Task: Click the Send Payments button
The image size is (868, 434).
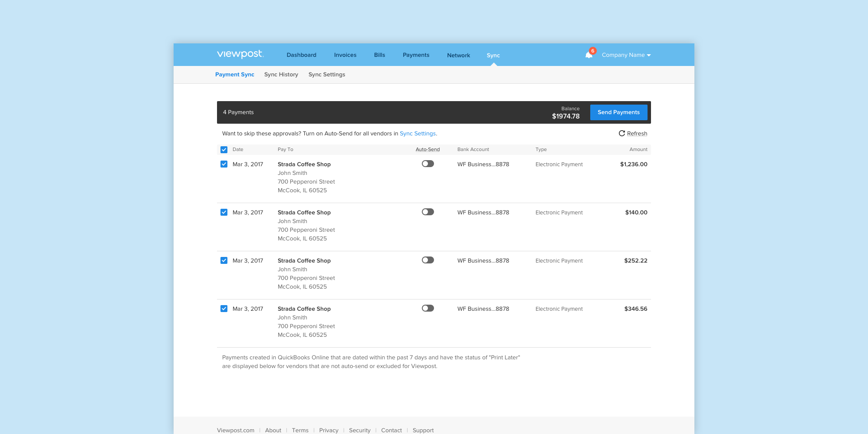Action: (x=619, y=112)
